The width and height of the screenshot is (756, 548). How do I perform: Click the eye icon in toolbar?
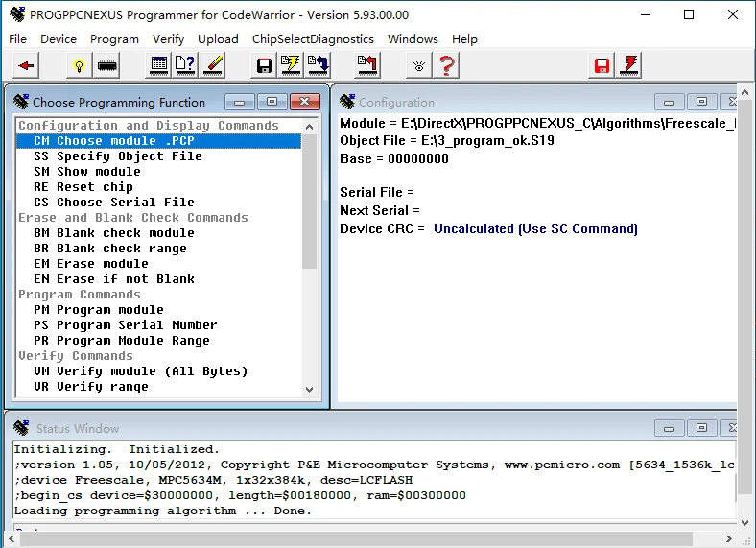[x=418, y=65]
